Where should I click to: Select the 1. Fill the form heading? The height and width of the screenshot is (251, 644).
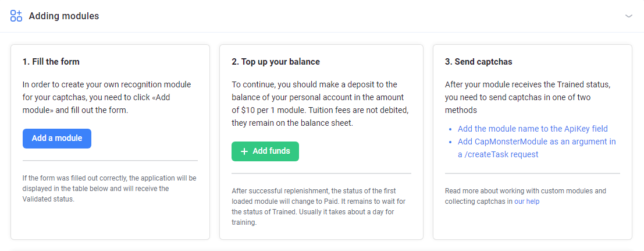coord(51,62)
